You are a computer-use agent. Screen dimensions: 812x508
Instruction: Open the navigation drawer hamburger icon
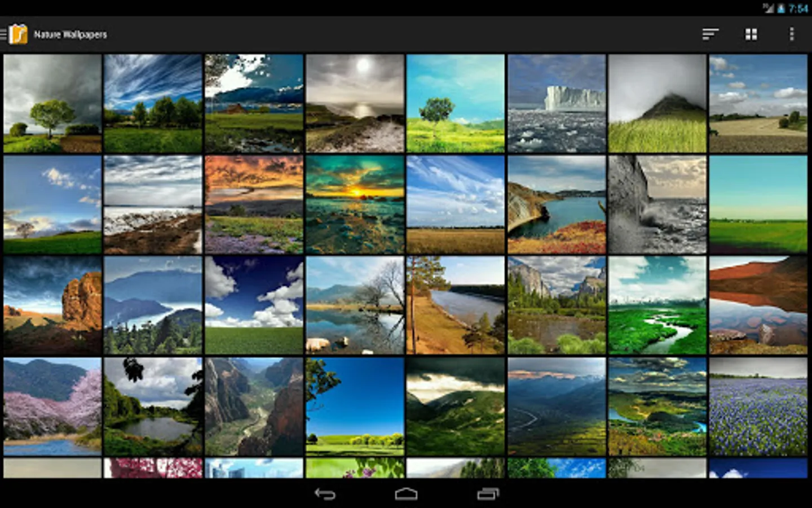(3, 34)
